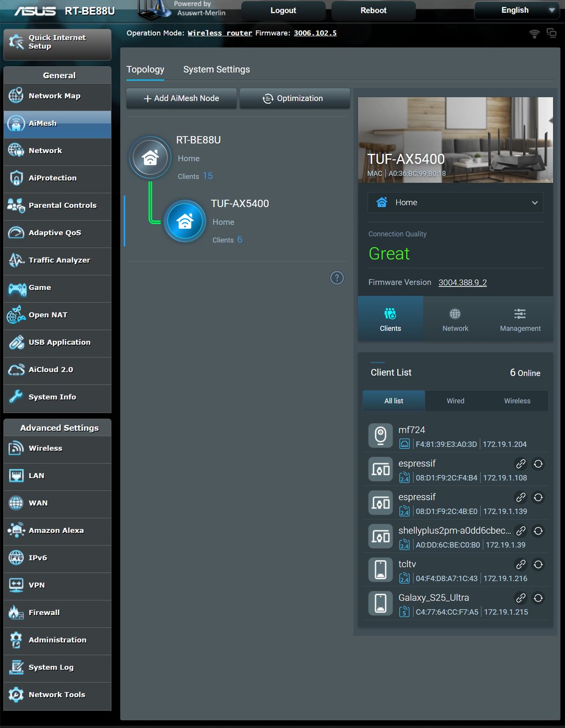Open Traffic Analyzer icon
Image resolution: width=565 pixels, height=728 pixels.
(16, 260)
